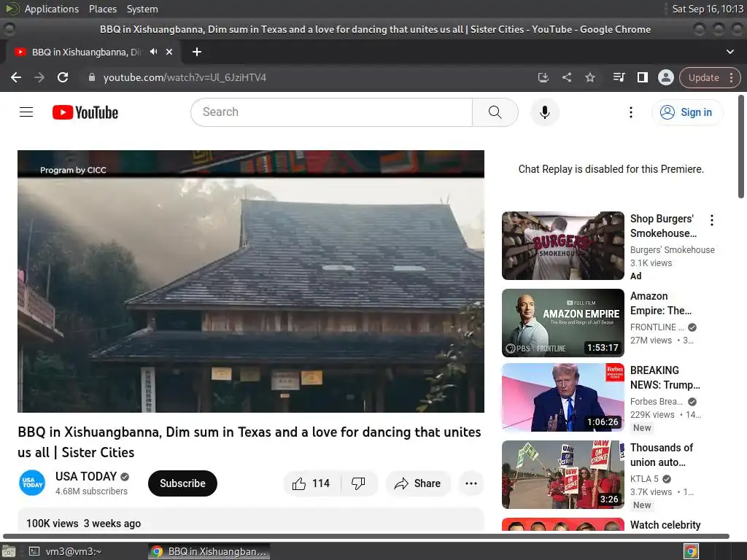
Task: Click Chrome taskbar window button
Action: coord(209,551)
